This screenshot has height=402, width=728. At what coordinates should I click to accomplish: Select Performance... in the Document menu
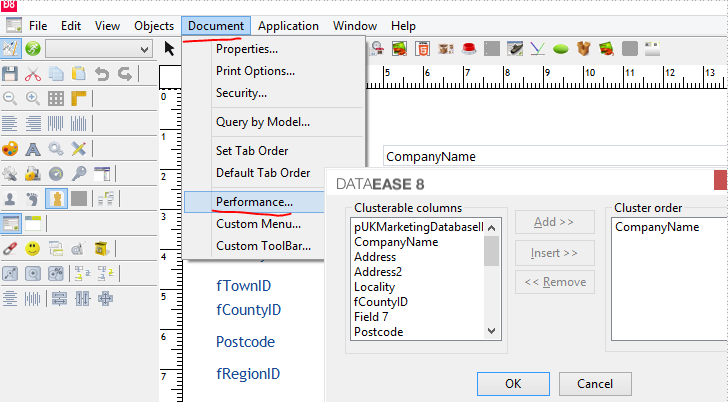click(254, 202)
